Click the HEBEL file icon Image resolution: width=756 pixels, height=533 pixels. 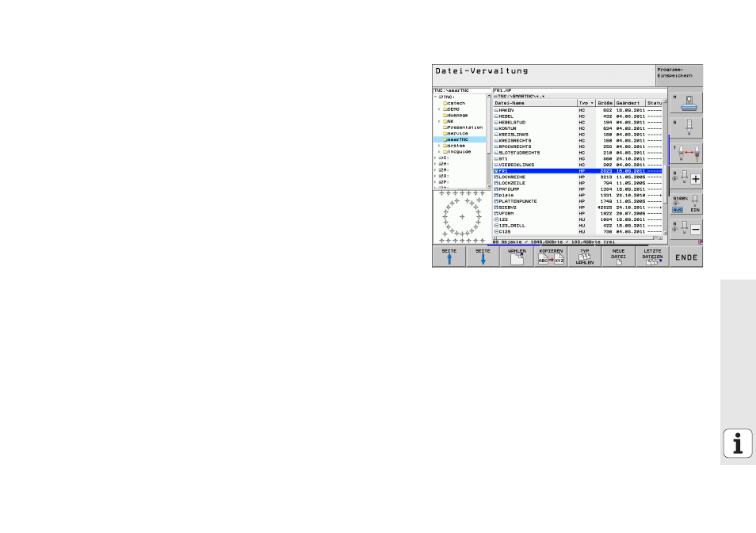(x=496, y=116)
